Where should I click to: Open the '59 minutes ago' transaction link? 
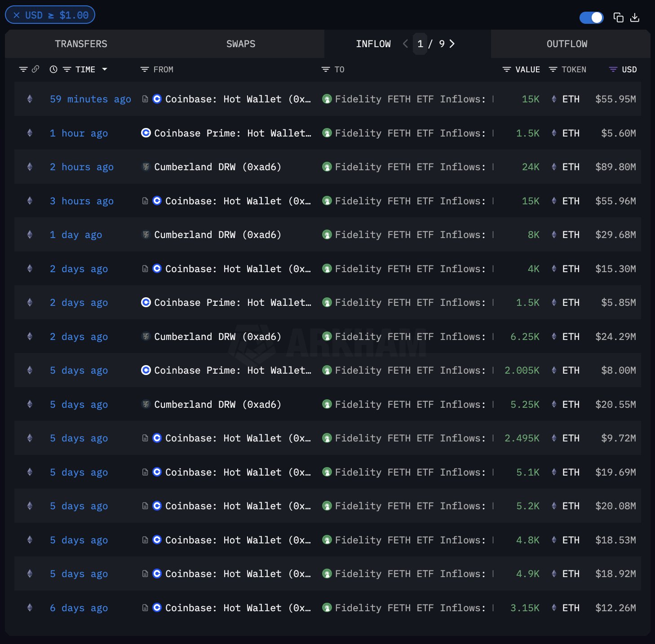(x=90, y=99)
